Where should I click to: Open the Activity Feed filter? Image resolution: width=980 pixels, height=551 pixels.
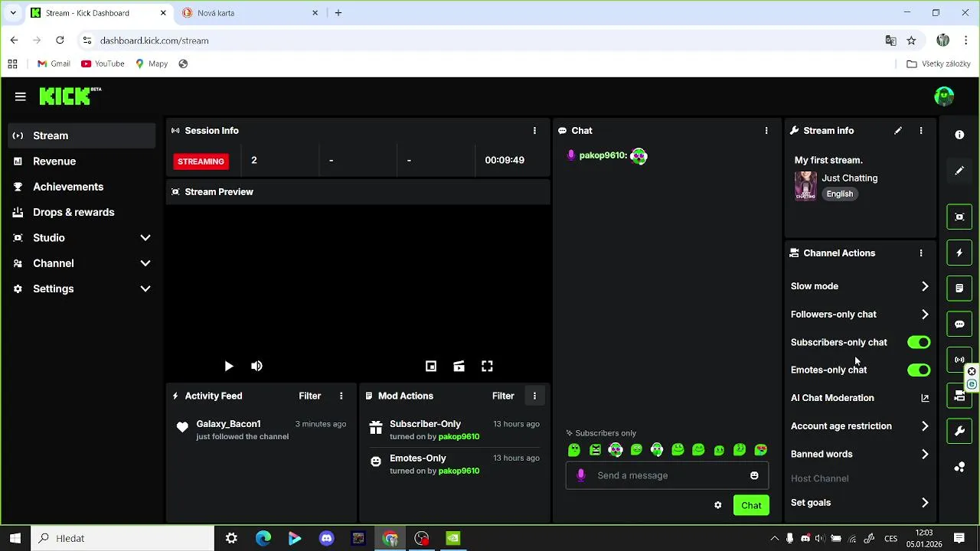pos(310,396)
